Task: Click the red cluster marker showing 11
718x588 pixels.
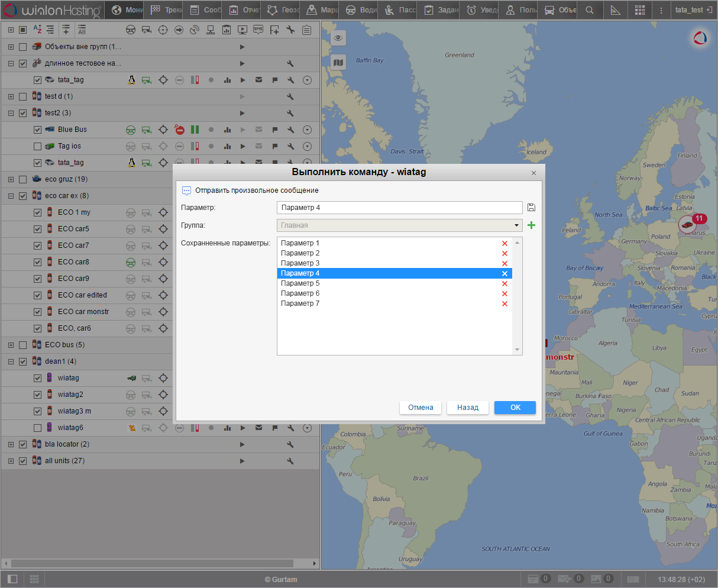Action: [x=688, y=224]
